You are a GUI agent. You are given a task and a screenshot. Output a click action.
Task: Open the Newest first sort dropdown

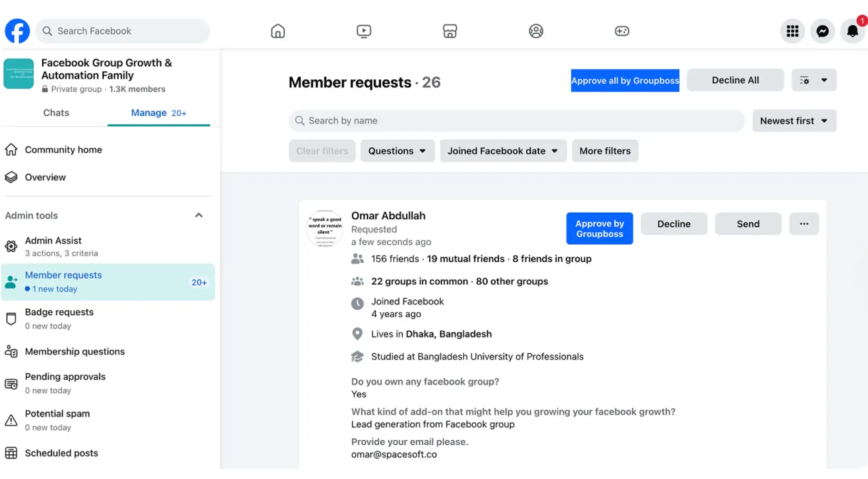click(x=794, y=121)
